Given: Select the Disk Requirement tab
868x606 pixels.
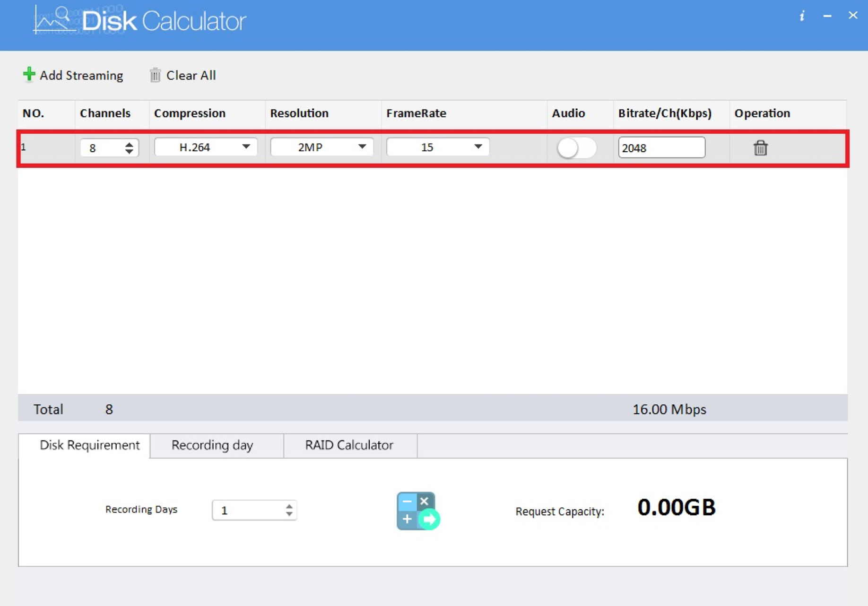Looking at the screenshot, I should click(x=89, y=445).
